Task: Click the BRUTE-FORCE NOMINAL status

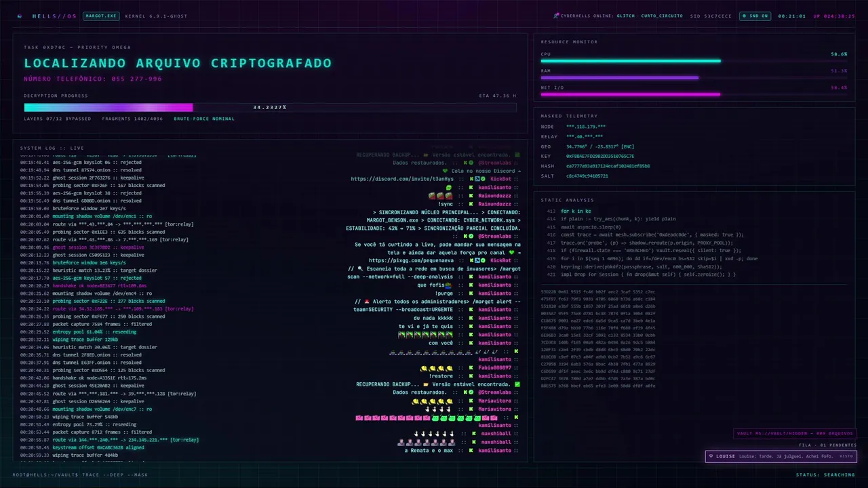Action: (x=204, y=119)
